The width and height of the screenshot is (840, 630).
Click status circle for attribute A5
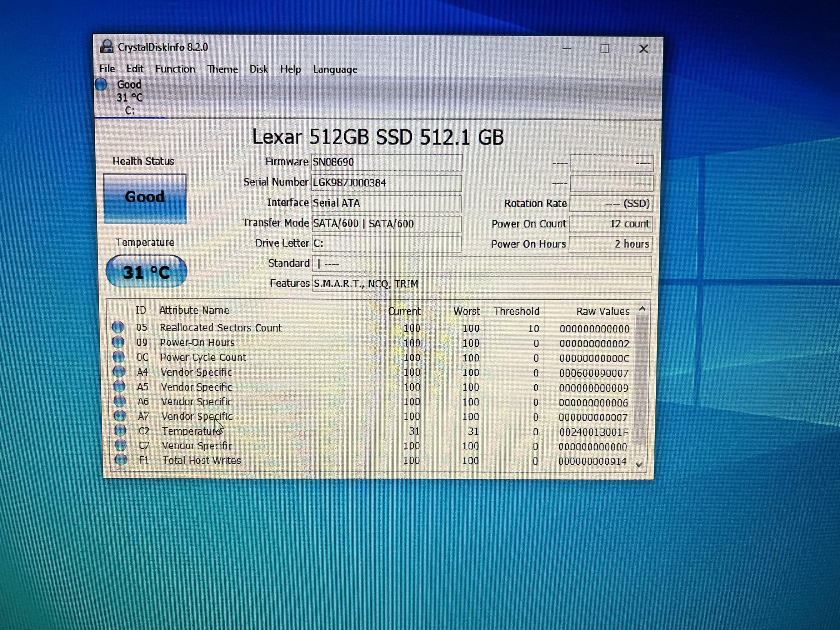pyautogui.click(x=120, y=386)
